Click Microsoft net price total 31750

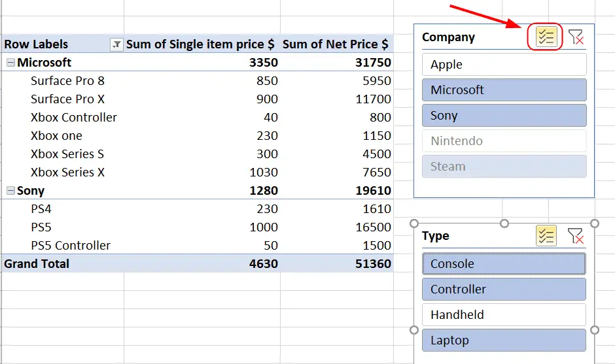[373, 62]
